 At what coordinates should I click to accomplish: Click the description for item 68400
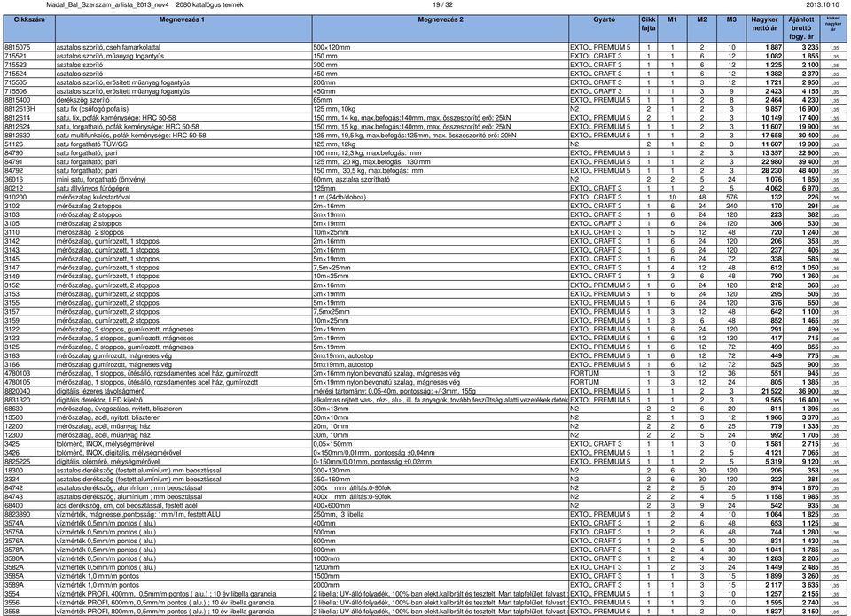pos(127,506)
